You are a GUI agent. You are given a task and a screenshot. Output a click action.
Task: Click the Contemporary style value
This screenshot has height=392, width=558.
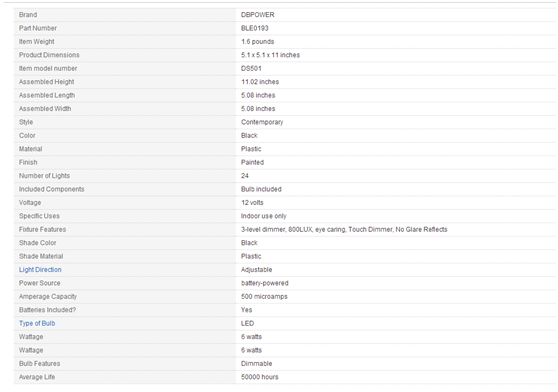pos(262,122)
